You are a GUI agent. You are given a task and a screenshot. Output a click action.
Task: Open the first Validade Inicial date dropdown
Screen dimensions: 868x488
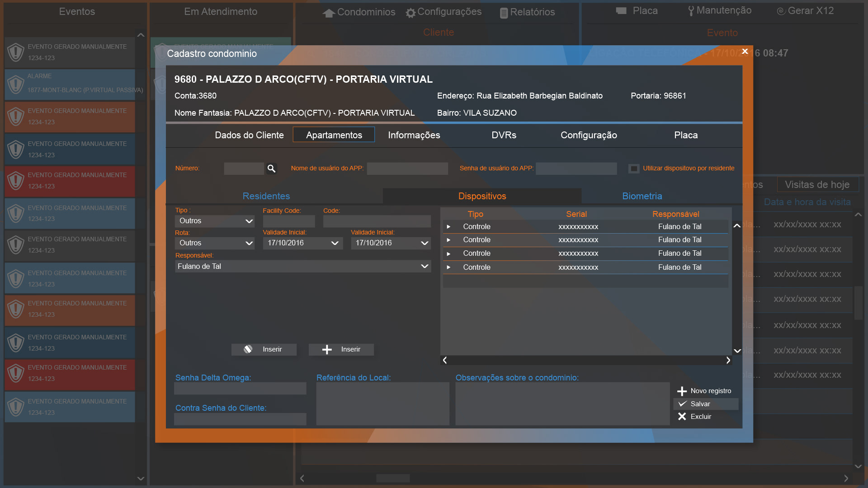[303, 243]
